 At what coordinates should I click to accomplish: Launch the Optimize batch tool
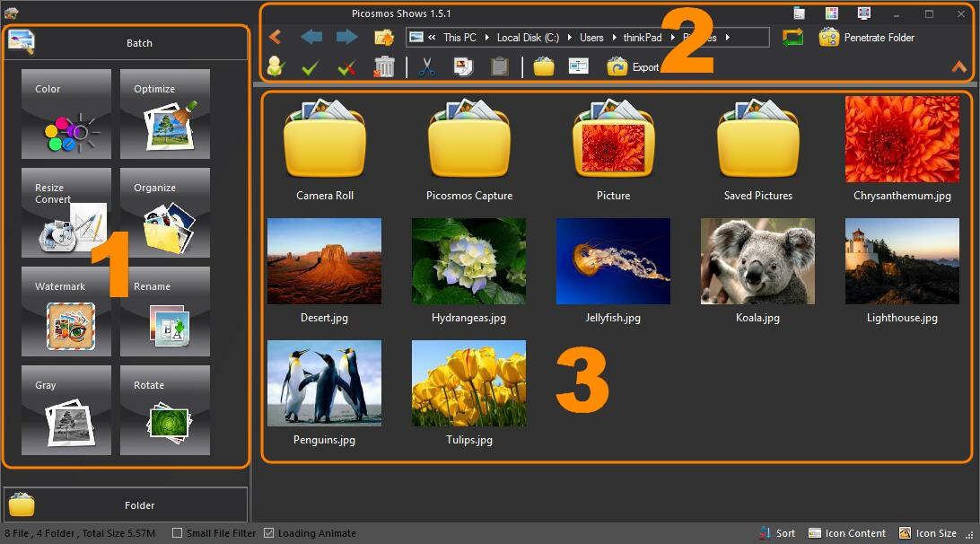pos(165,114)
